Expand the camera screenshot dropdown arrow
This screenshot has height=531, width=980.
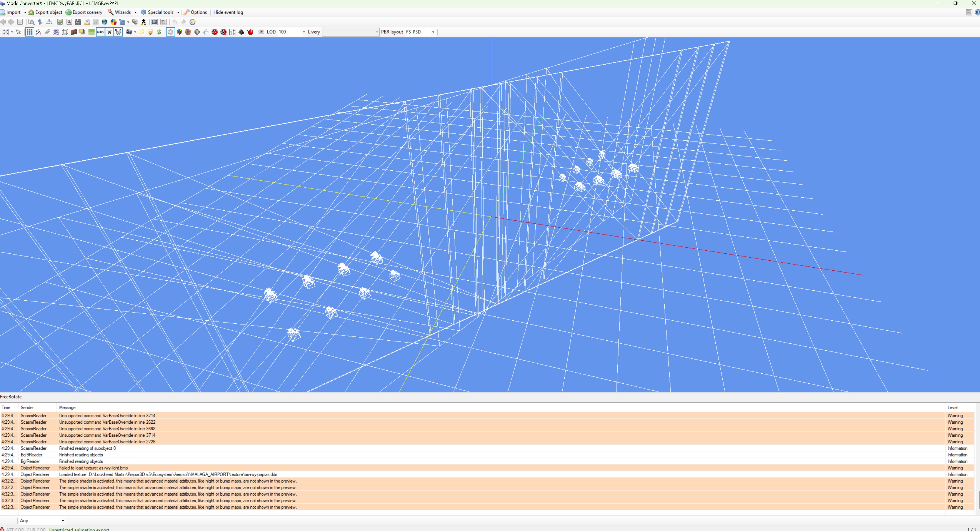(x=135, y=32)
